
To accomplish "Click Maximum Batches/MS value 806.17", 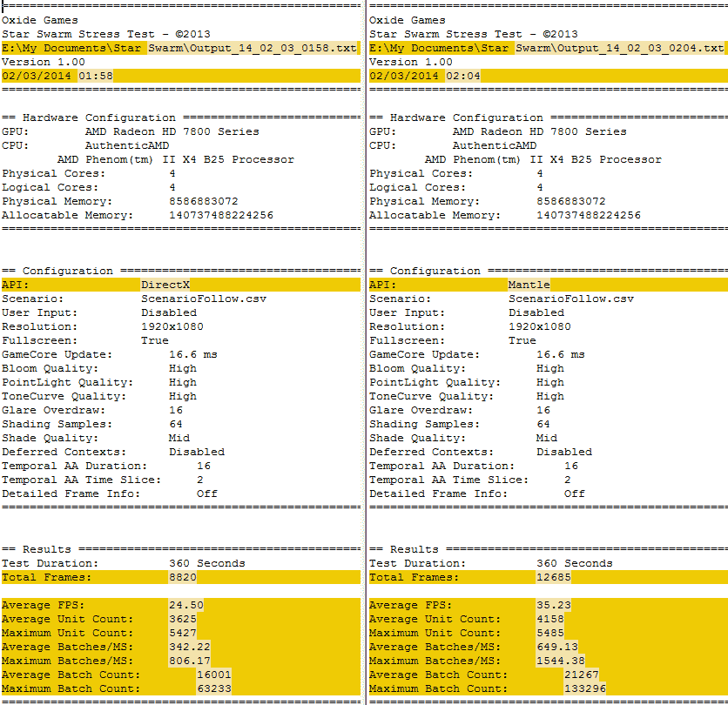I will [190, 661].
